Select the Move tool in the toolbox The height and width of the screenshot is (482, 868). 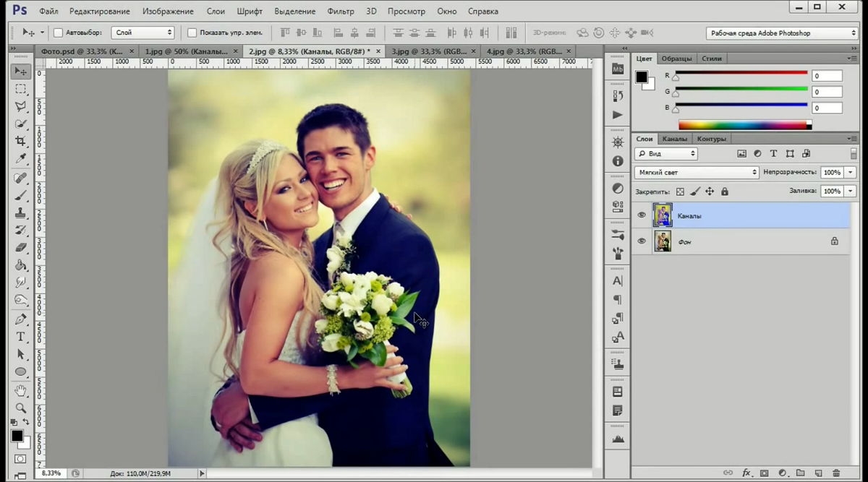pos(21,71)
